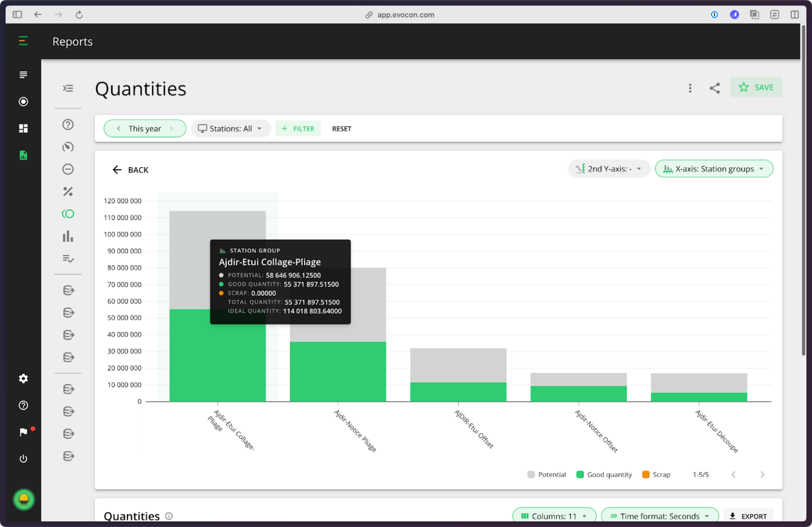Open the three-dot more options menu
This screenshot has height=527, width=812.
point(690,88)
